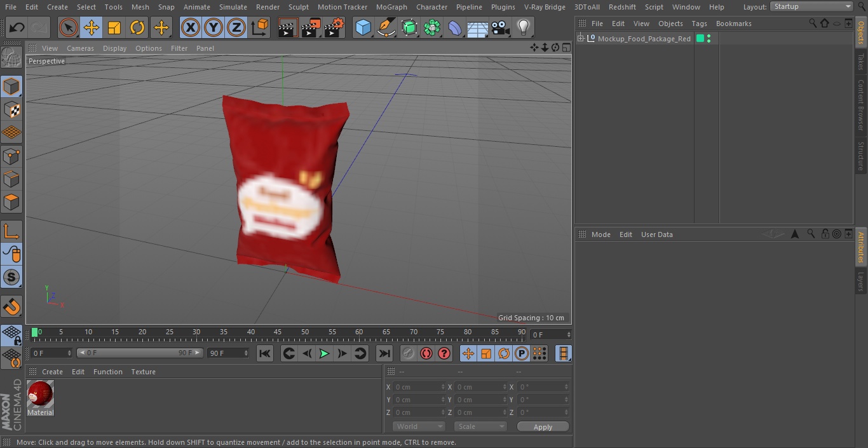Switch to Texture mode checkered icon
The height and width of the screenshot is (448, 868).
point(11,109)
